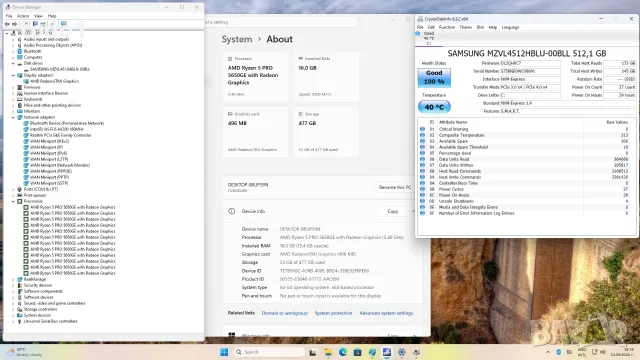Expand the Print queues category
Viewport: 640px width, 360px height.
point(13,196)
